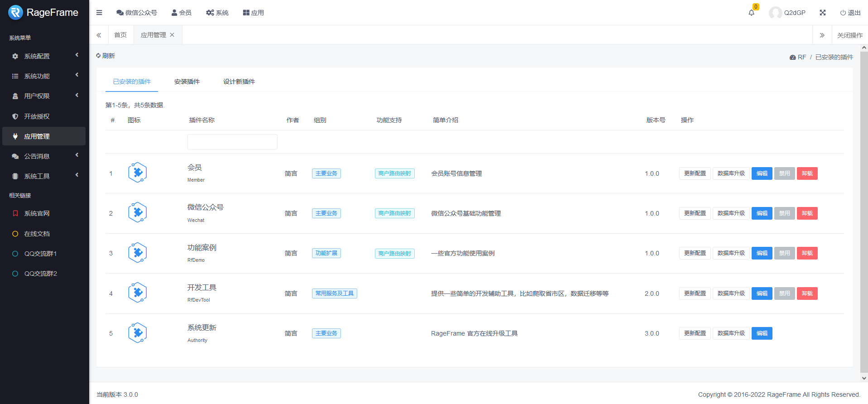Click the 功能案例 plugin puzzle icon
Image resolution: width=868 pixels, height=404 pixels.
pos(137,253)
